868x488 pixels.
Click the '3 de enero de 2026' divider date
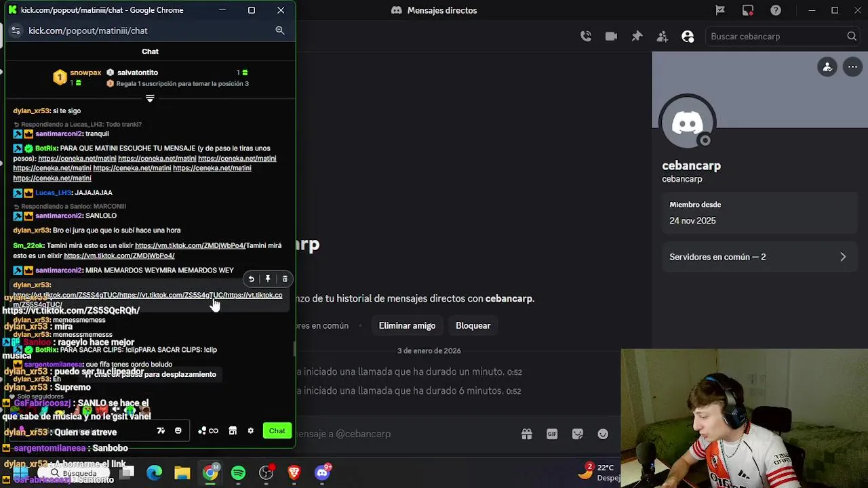(429, 350)
